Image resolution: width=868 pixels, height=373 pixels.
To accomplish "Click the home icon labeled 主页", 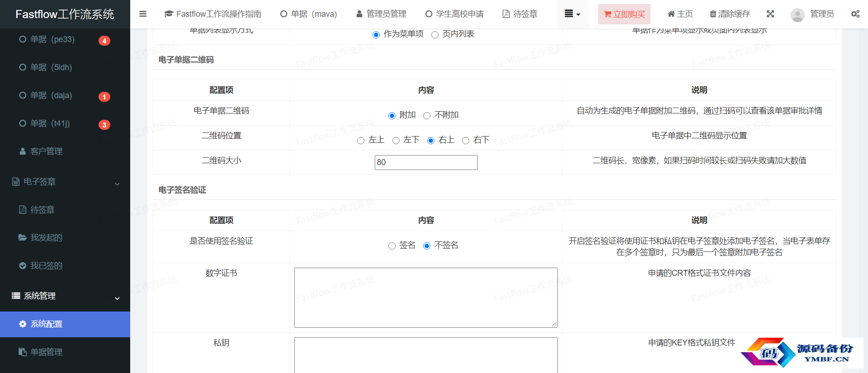I will coord(671,14).
